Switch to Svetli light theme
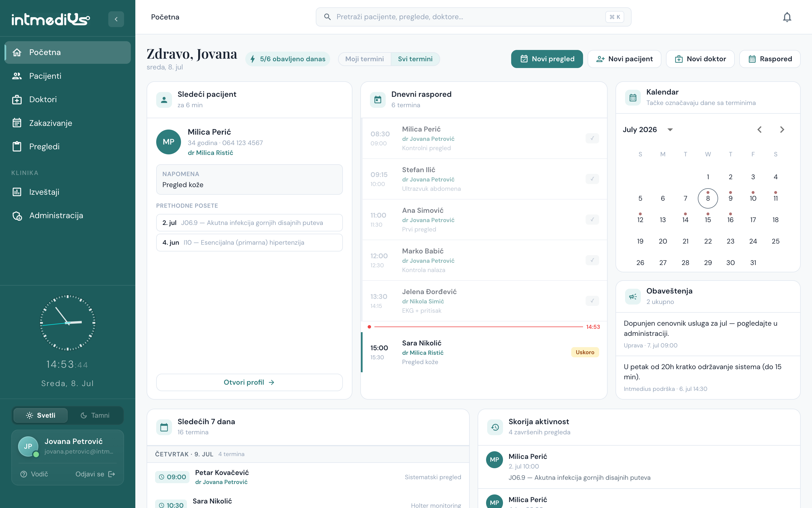This screenshot has width=812, height=508. click(x=41, y=415)
